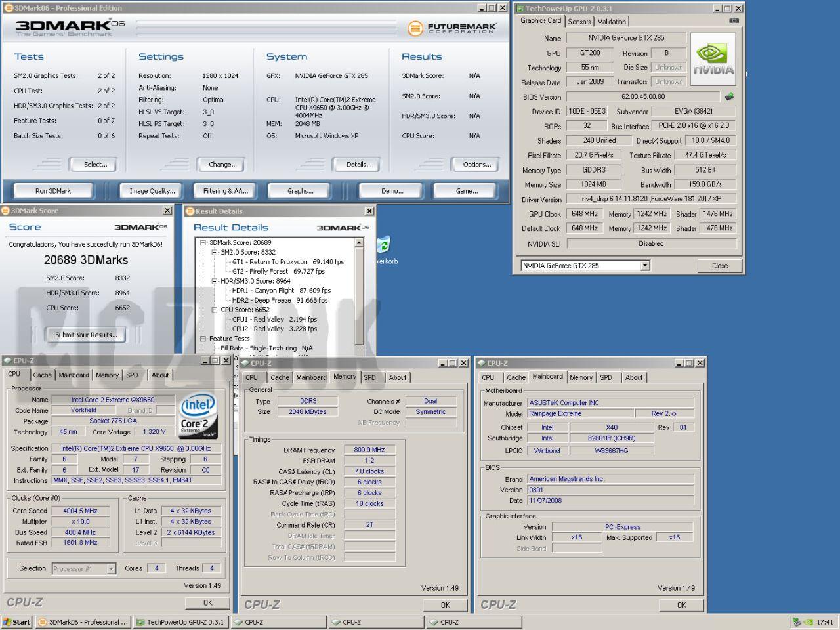Viewport: 840px width, 630px height.
Task: Click the Submit Your Results button
Action: pyautogui.click(x=86, y=335)
